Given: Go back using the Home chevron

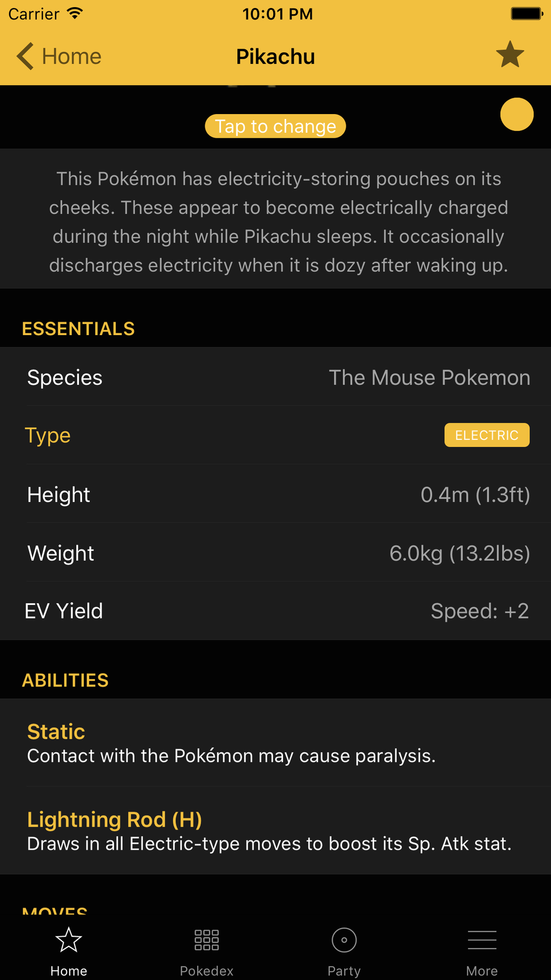Looking at the screenshot, I should [x=25, y=56].
